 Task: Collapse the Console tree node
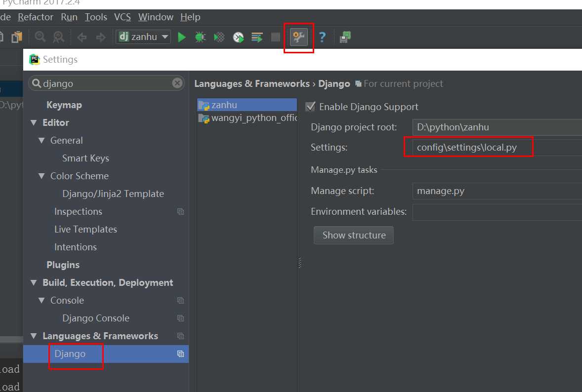[42, 301]
